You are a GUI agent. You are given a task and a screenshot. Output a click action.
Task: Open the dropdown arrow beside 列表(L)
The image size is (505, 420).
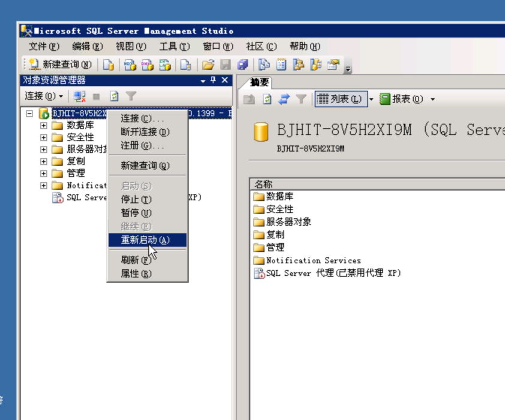tap(371, 99)
